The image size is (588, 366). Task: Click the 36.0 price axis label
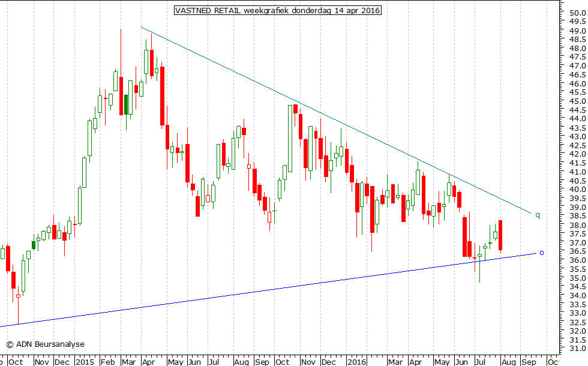[578, 260]
